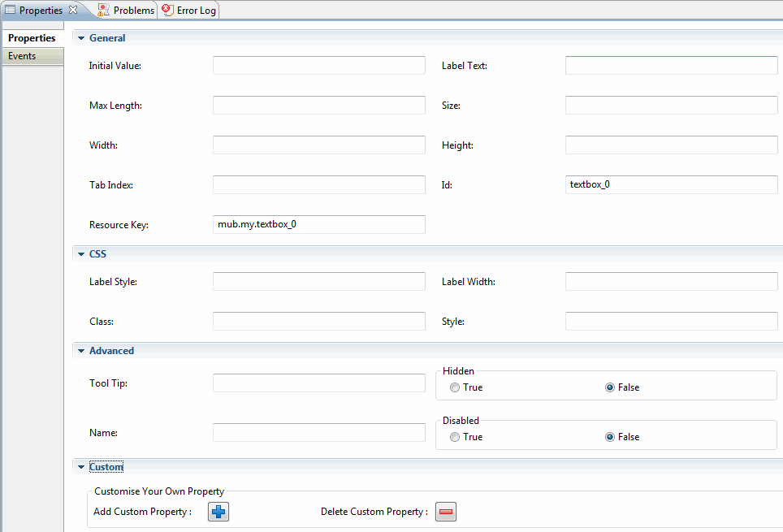Click the Name input field

[319, 433]
